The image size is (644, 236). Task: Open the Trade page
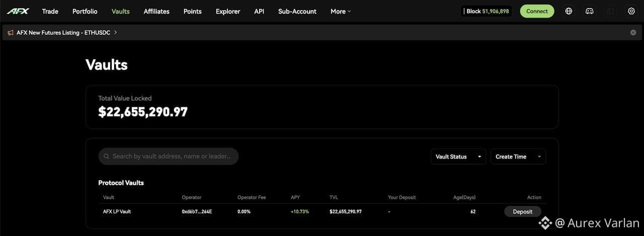pyautogui.click(x=50, y=11)
